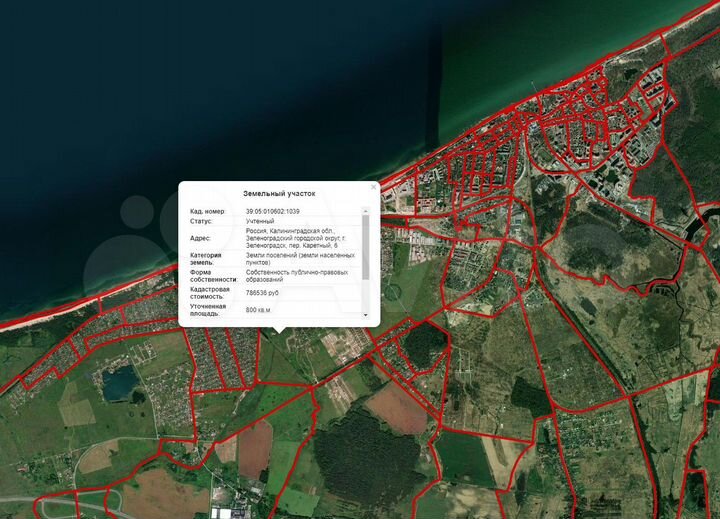Screen dimensions: 720x519
Task: Click the popup scrollbar down arrow
Action: 366,315
